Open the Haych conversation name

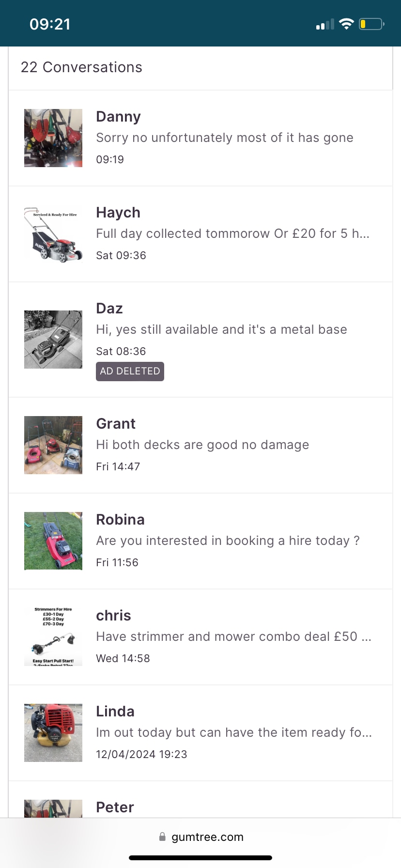[118, 213]
